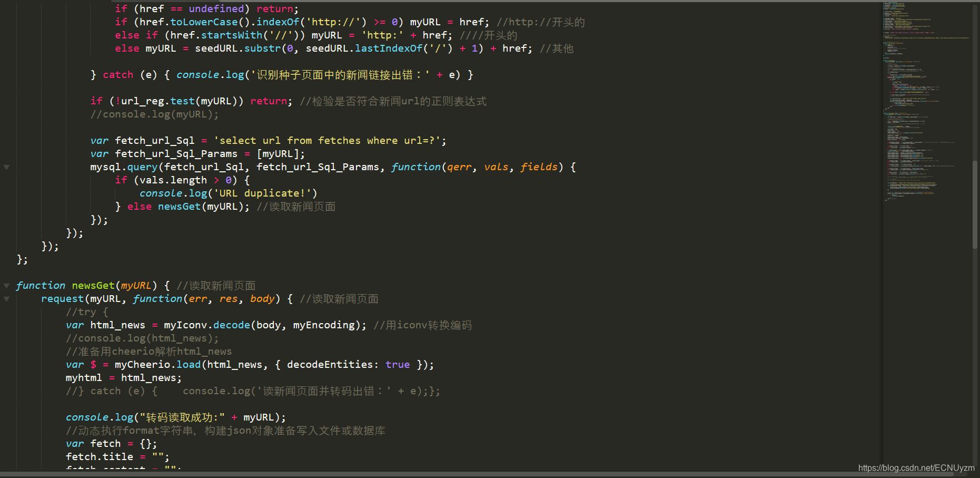The height and width of the screenshot is (478, 980).
Task: Click the '//用iconv转换编码' comment
Action: click(423, 325)
